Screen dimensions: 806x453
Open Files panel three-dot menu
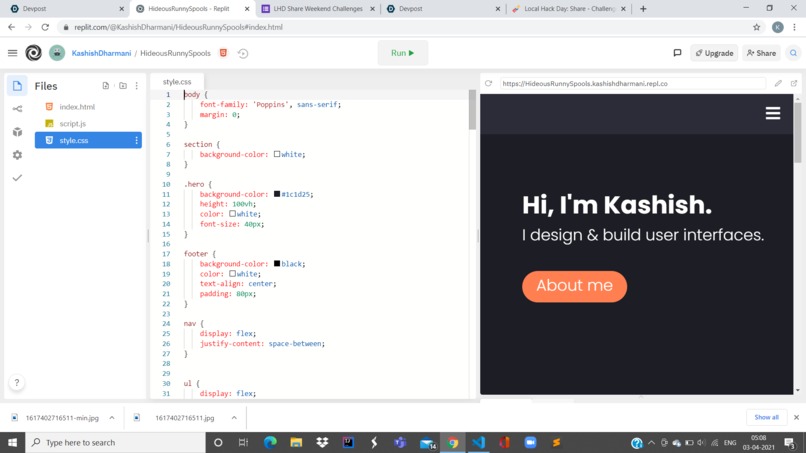(x=137, y=86)
